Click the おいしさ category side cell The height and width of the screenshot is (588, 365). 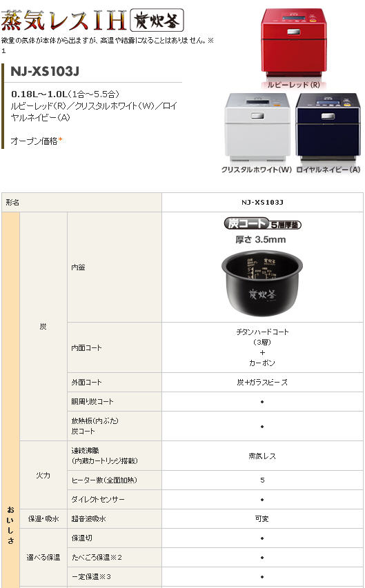(10, 399)
